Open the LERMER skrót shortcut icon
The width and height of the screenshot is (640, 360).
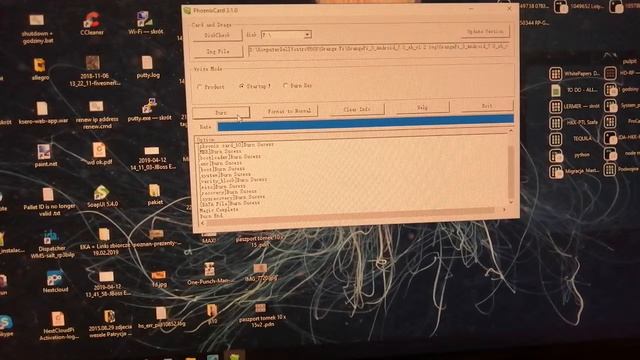tap(574, 106)
